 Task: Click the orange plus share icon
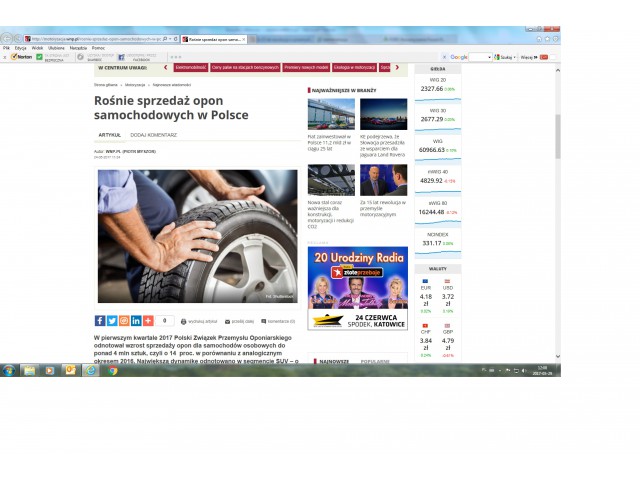148,321
